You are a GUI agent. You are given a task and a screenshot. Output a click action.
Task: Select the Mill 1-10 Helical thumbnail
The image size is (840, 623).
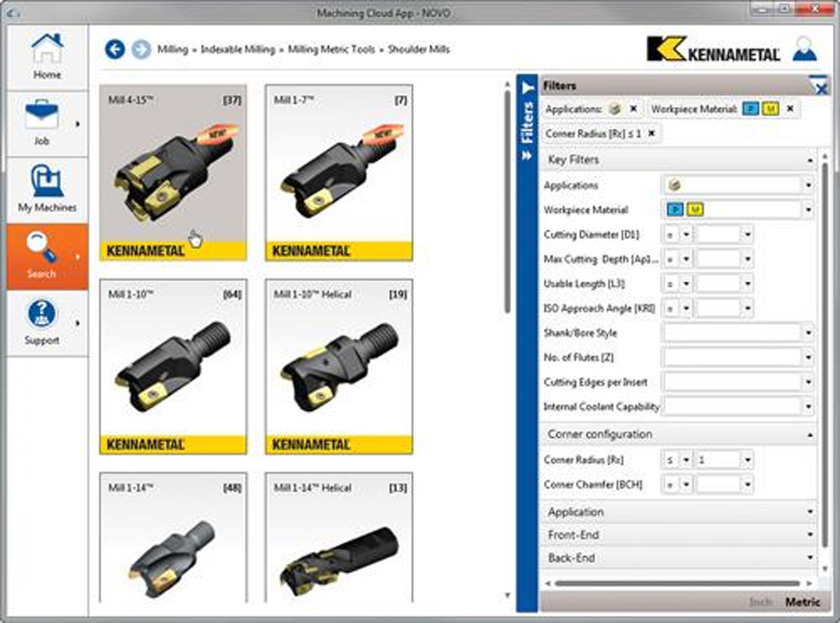[339, 366]
